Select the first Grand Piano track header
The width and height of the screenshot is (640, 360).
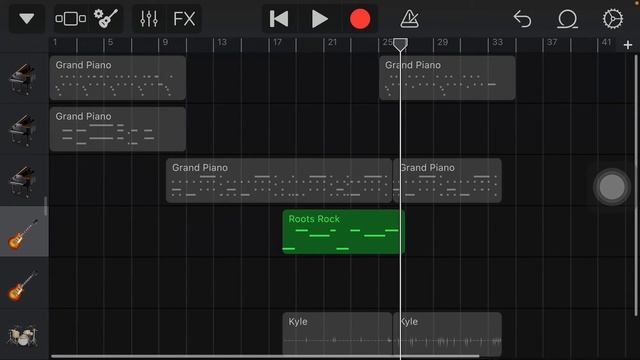[x=24, y=78]
